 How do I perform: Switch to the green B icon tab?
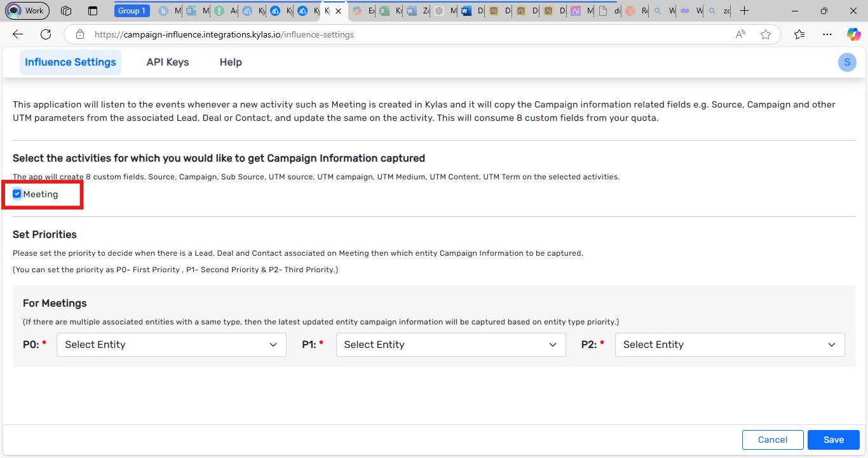[x=226, y=11]
